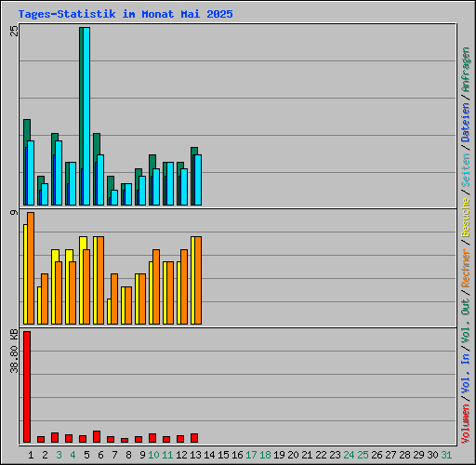Click day '9' on the x-axis
This screenshot has width=476, height=465.
142,455
